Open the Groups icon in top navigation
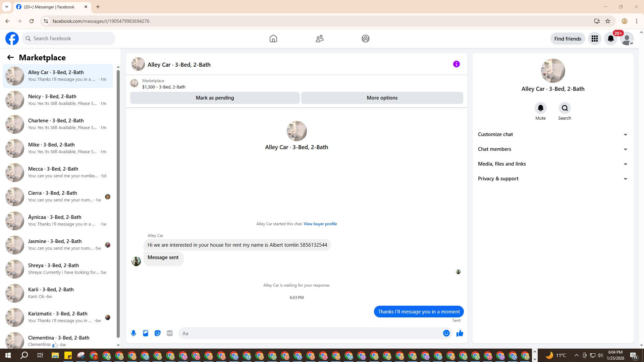Screen dimensions: 644x362 pyautogui.click(x=366, y=39)
